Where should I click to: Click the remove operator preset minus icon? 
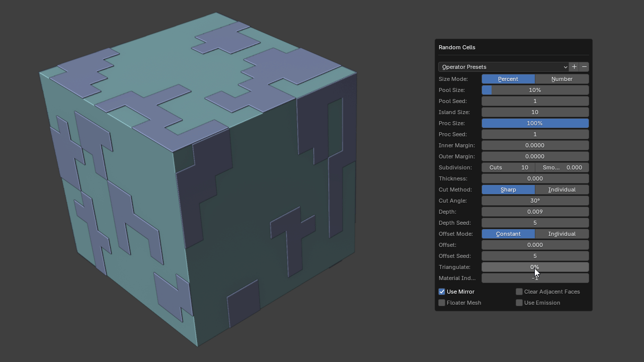tap(584, 67)
